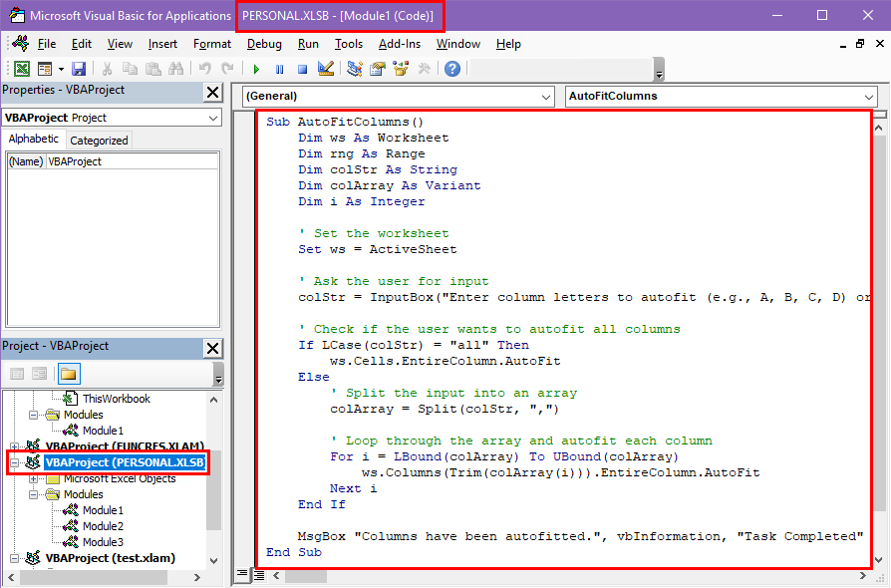The height and width of the screenshot is (588, 891).
Task: Toggle Design Mode icon
Action: point(326,70)
